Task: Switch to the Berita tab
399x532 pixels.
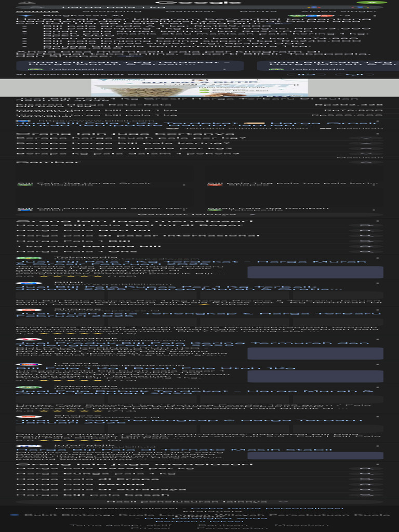Action: (260, 11)
